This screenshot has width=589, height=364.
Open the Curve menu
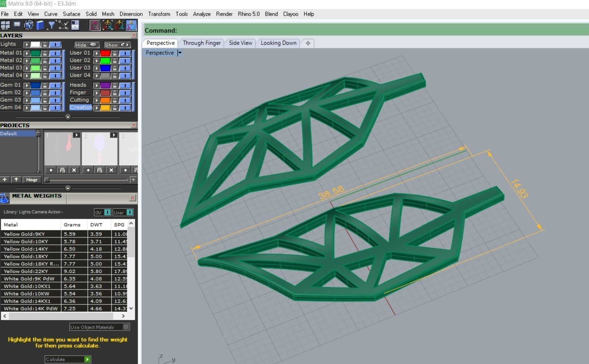click(51, 14)
